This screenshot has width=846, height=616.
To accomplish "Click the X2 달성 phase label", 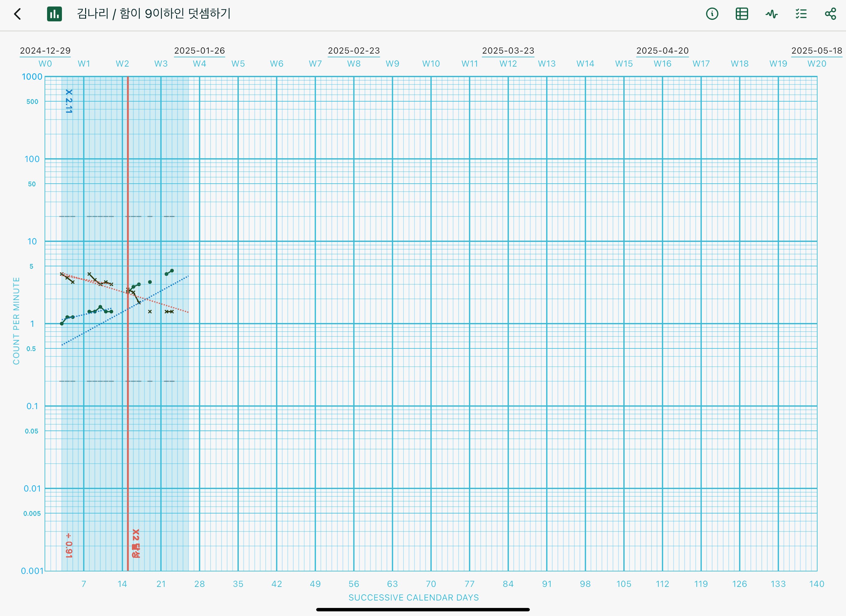I will click(136, 543).
